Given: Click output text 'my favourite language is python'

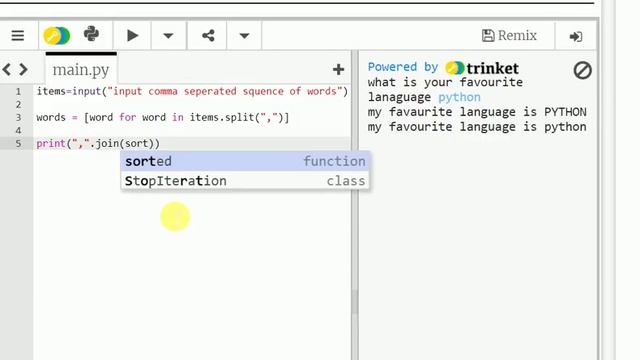Looking at the screenshot, I should pyautogui.click(x=477, y=127).
